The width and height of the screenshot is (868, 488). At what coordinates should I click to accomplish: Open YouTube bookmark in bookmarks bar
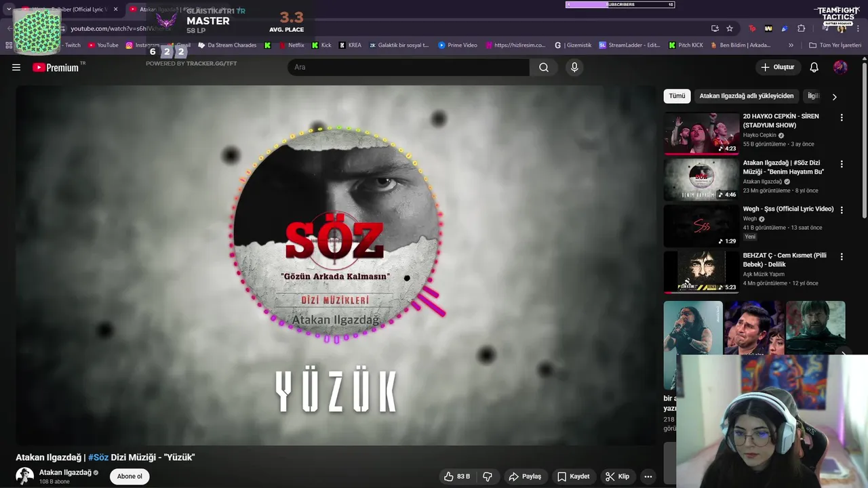point(103,45)
